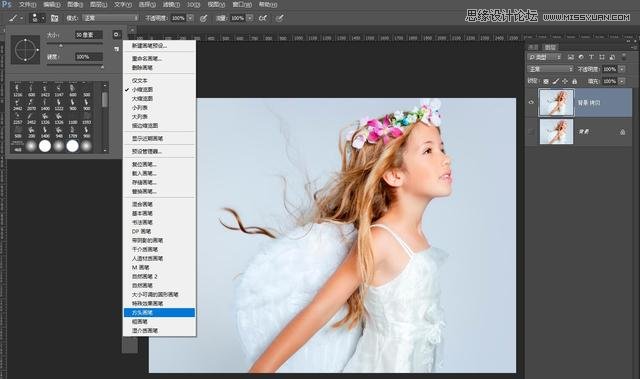Click the brush 大小 size slider
Viewport: 640px width, 379px height.
pos(74,44)
